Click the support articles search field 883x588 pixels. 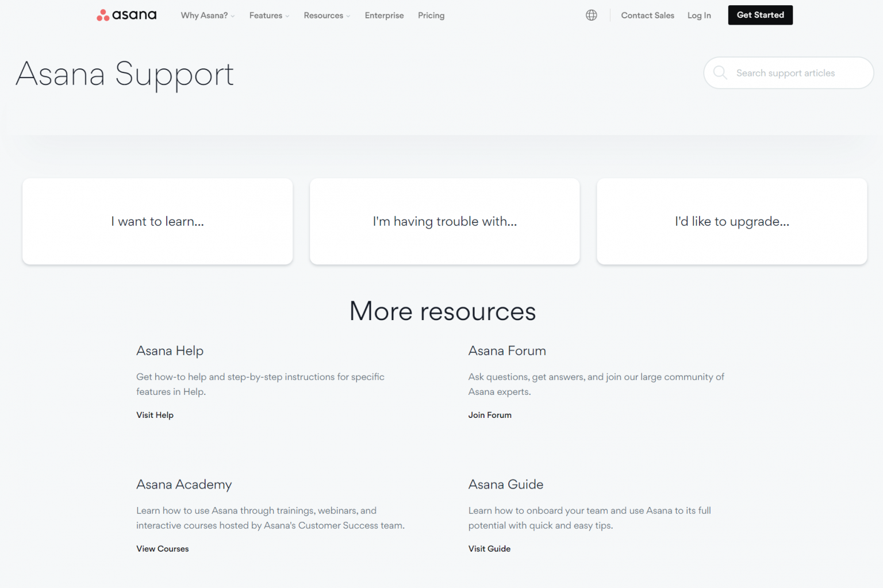pyautogui.click(x=793, y=73)
